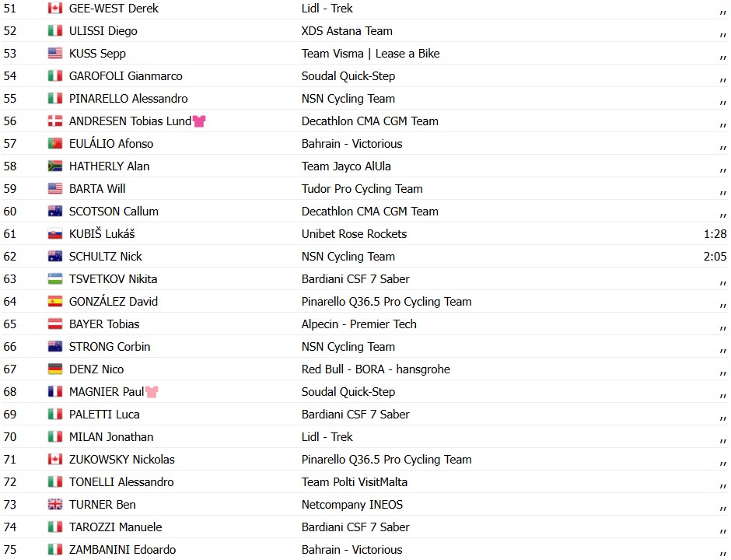The height and width of the screenshot is (560, 731).
Task: Open NSN Cycling Team in row 55
Action: tap(348, 99)
